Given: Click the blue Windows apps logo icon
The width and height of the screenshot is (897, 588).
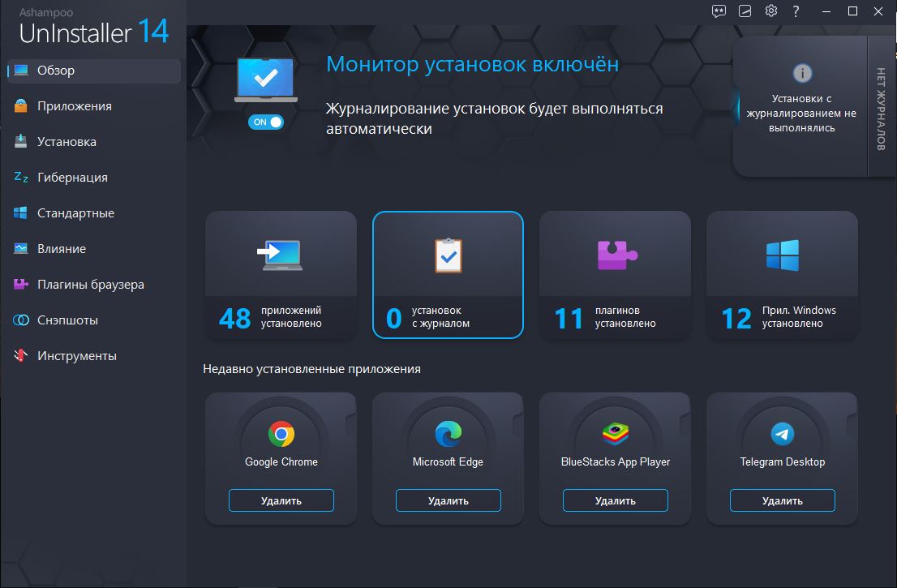Looking at the screenshot, I should [783, 255].
